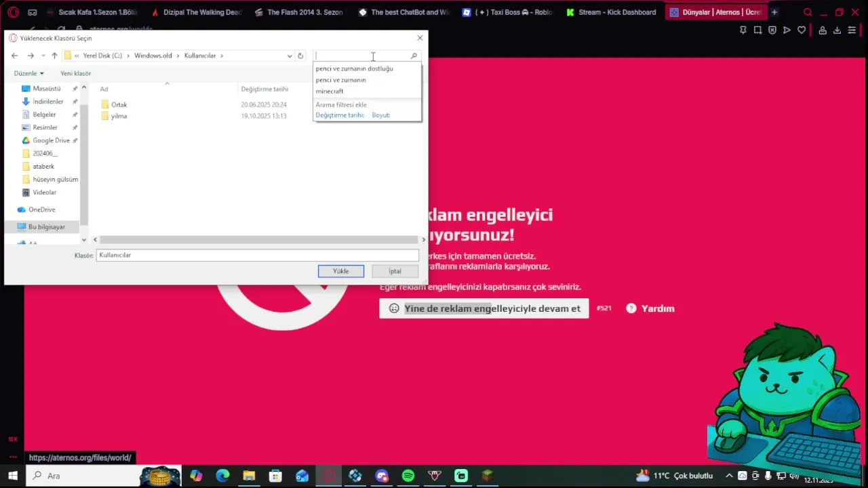Image resolution: width=868 pixels, height=488 pixels.
Task: Open Microsoft Edge from the taskbar
Action: coord(222,476)
